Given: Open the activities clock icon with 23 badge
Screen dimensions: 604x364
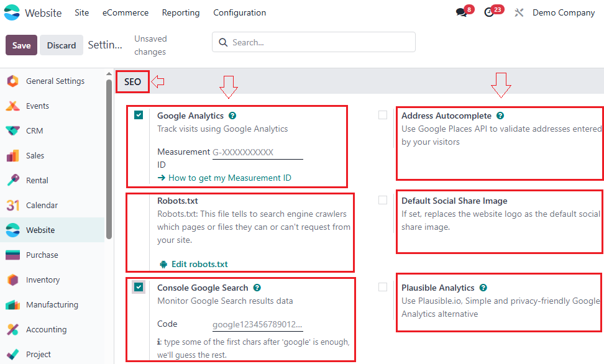Looking at the screenshot, I should [490, 11].
